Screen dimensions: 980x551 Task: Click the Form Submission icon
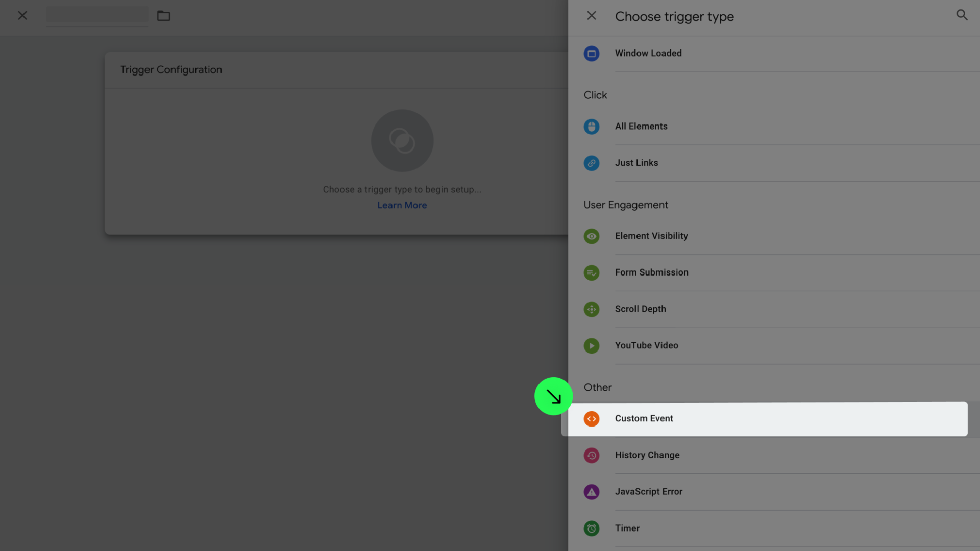pos(592,273)
